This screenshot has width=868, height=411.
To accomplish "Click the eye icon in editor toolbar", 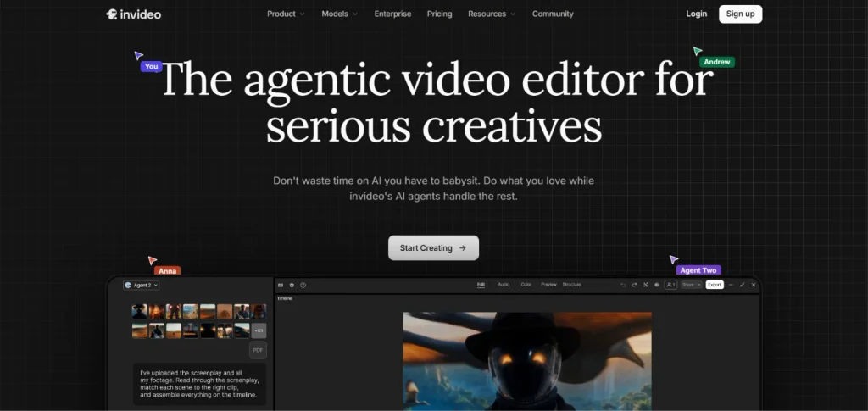I will click(657, 285).
